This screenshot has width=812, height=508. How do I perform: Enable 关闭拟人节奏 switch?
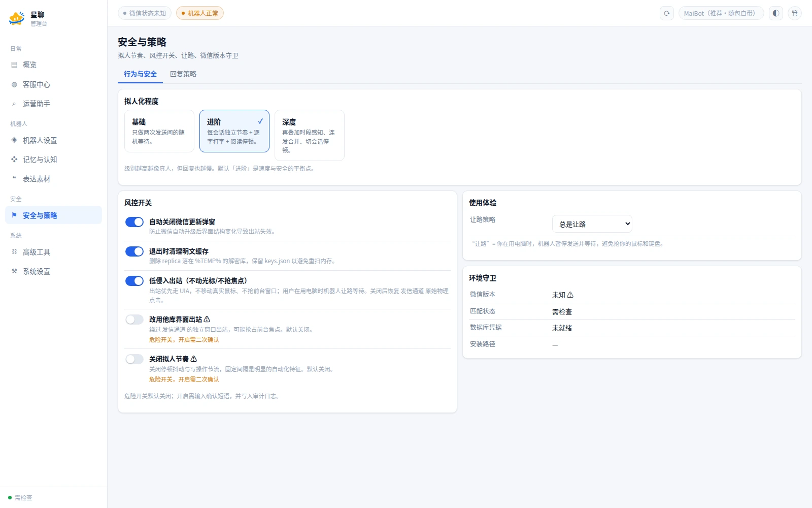[134, 359]
